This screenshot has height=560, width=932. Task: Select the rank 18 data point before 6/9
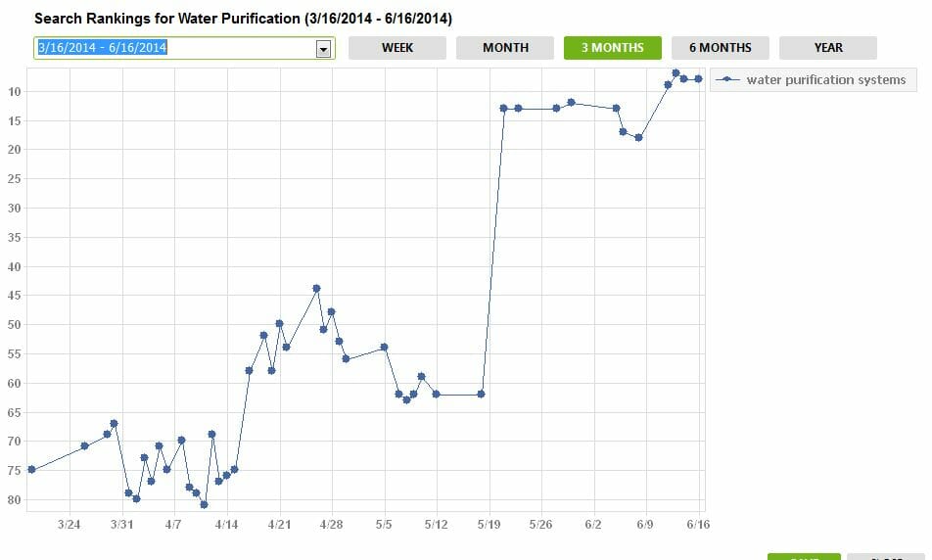click(x=638, y=138)
